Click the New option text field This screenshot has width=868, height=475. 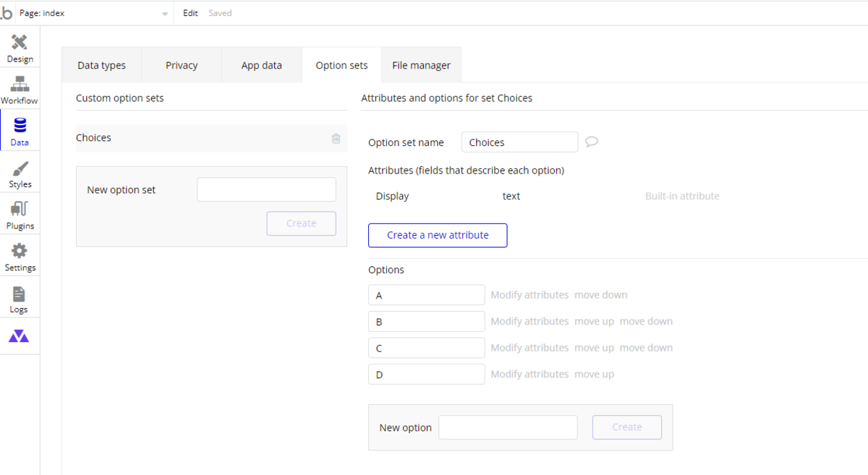508,427
